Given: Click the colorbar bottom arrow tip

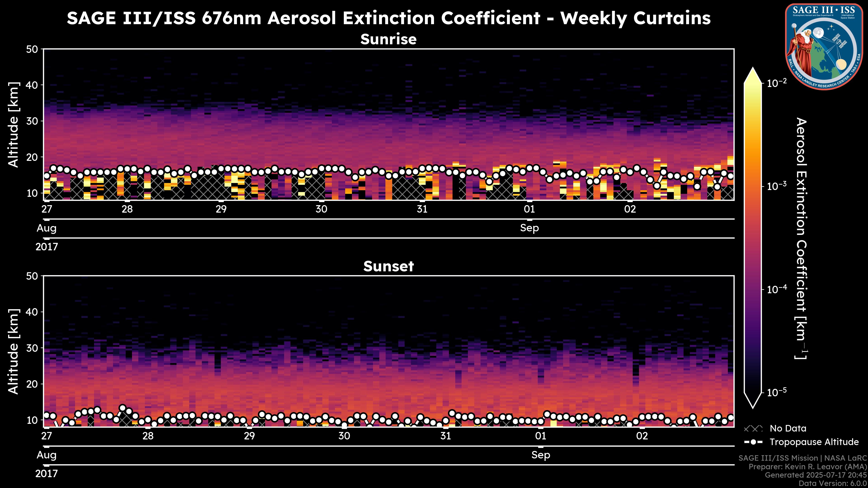Looking at the screenshot, I should coord(753,406).
